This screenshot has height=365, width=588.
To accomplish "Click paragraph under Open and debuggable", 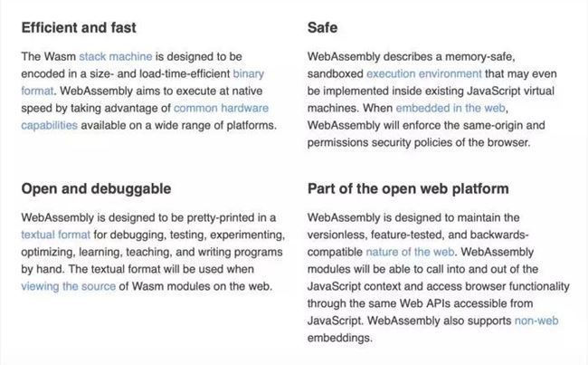I will pyautogui.click(x=153, y=252).
